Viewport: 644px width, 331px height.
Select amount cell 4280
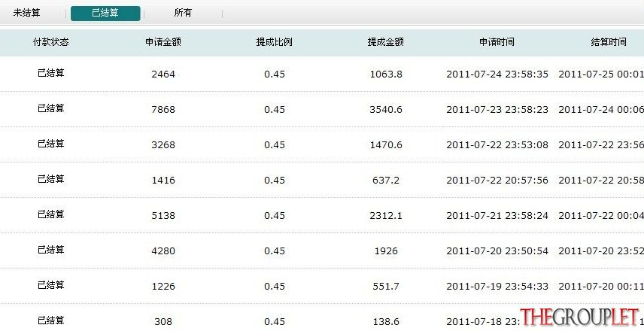click(163, 251)
